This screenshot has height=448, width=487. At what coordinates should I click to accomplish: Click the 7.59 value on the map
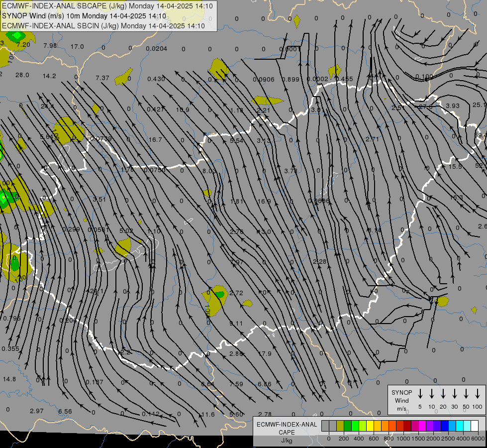(x=236, y=384)
